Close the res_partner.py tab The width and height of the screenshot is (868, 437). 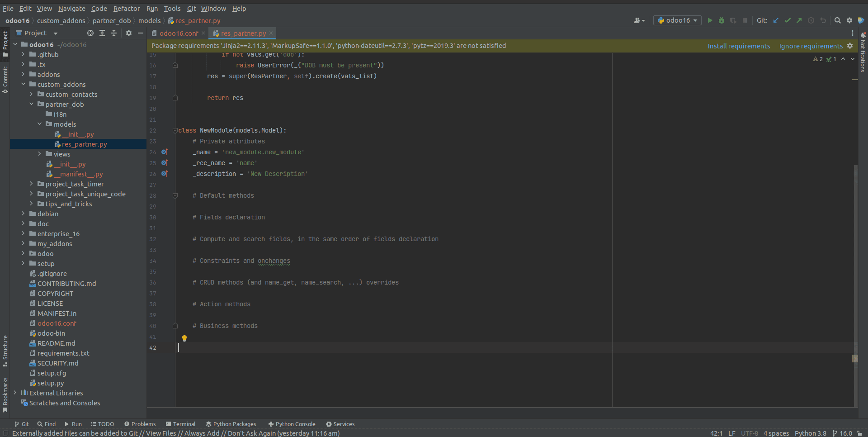pyautogui.click(x=271, y=33)
